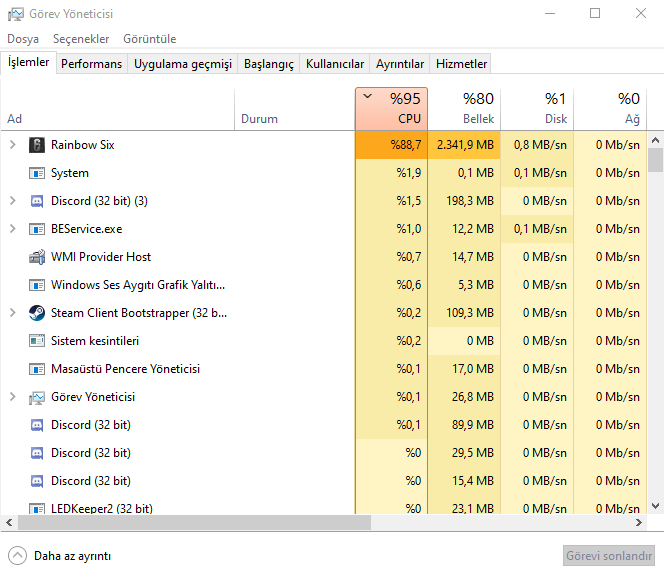Click the Windows Ses Aygıtı process icon

pos(37,285)
